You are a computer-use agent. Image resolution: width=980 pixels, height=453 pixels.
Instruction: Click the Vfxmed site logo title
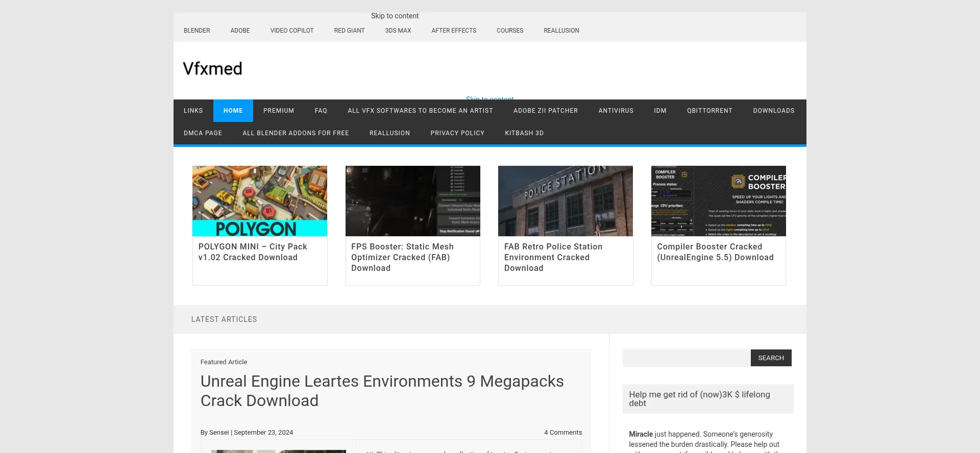pos(212,69)
